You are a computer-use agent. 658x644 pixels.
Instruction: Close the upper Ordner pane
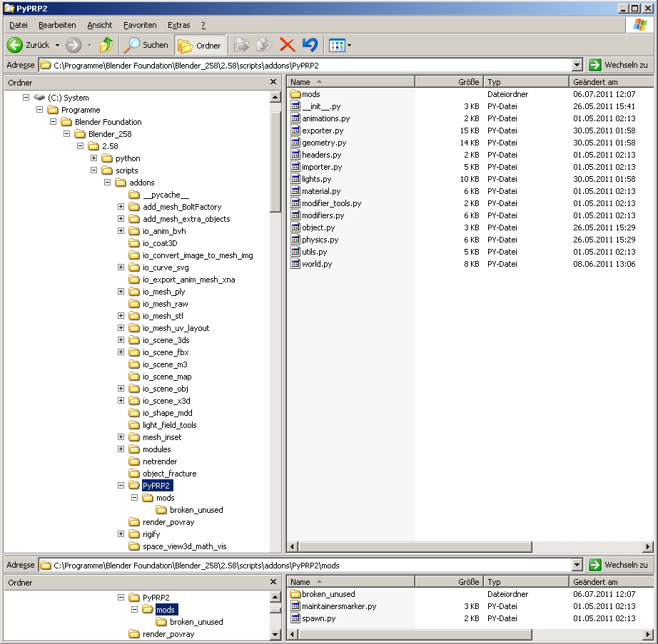[273, 82]
